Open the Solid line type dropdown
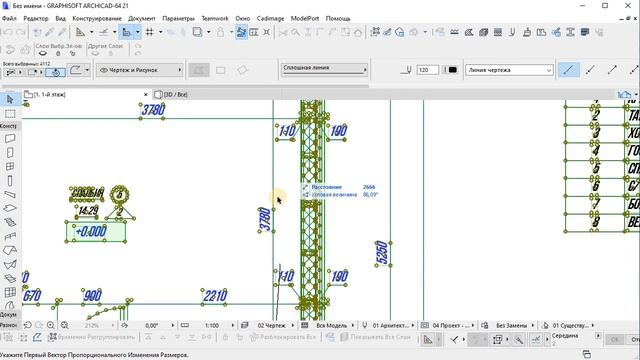This screenshot has width=640, height=360. tap(324, 69)
